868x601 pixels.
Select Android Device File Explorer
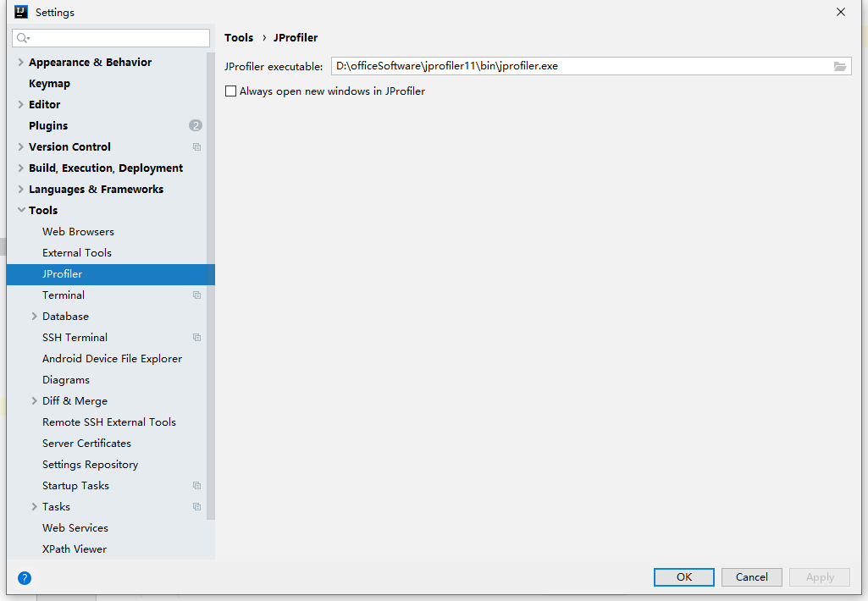tap(112, 359)
